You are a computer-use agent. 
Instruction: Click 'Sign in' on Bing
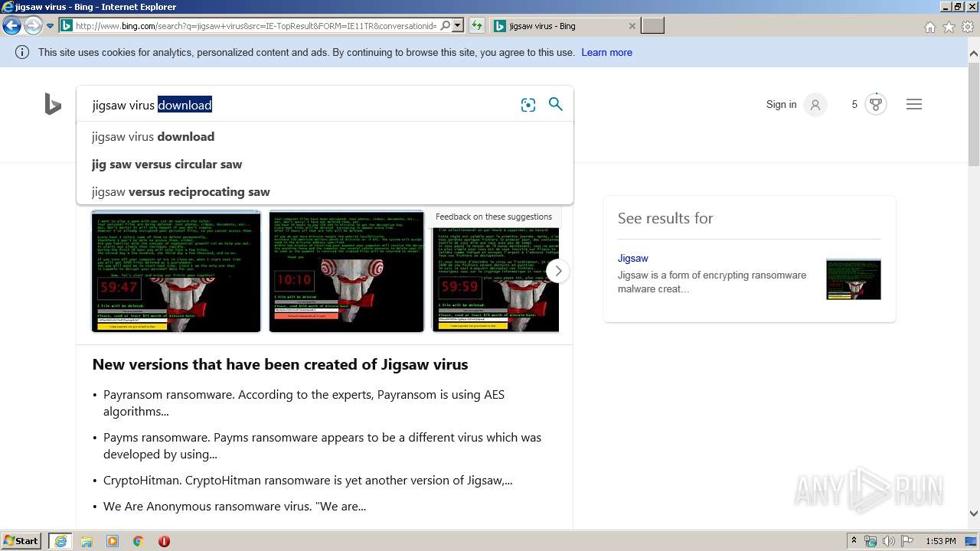tap(781, 104)
